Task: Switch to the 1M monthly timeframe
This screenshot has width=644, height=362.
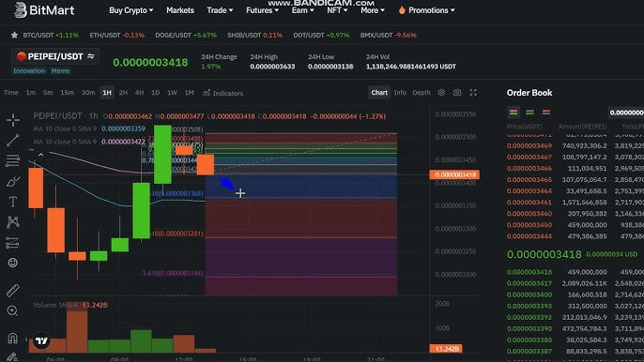Action: coord(189,93)
